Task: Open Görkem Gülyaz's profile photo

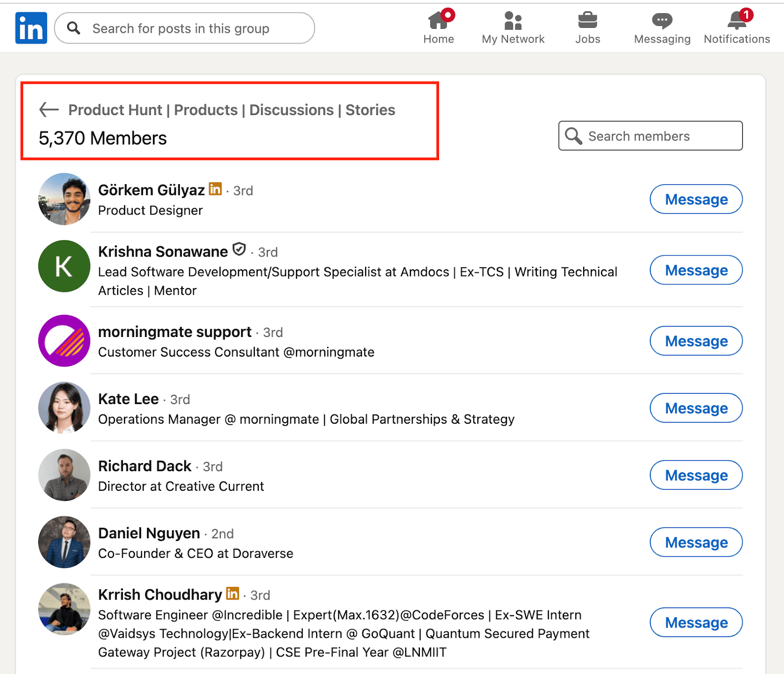Action: pyautogui.click(x=64, y=199)
